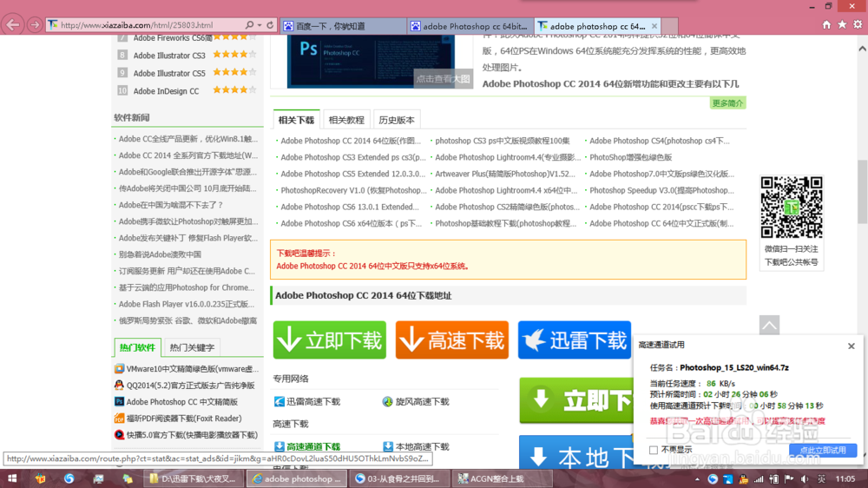The height and width of the screenshot is (488, 868).
Task: Click the search magnifier in address bar
Action: (x=249, y=25)
